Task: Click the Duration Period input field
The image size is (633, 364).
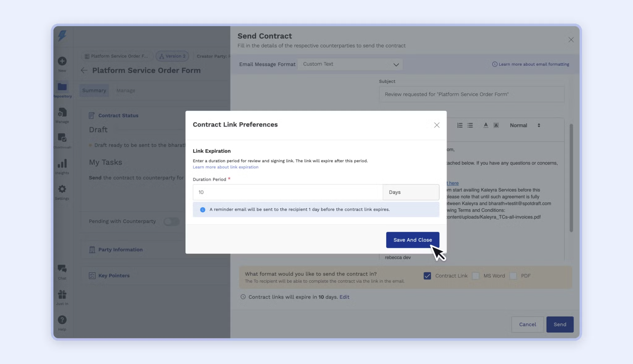Action: coord(287,192)
